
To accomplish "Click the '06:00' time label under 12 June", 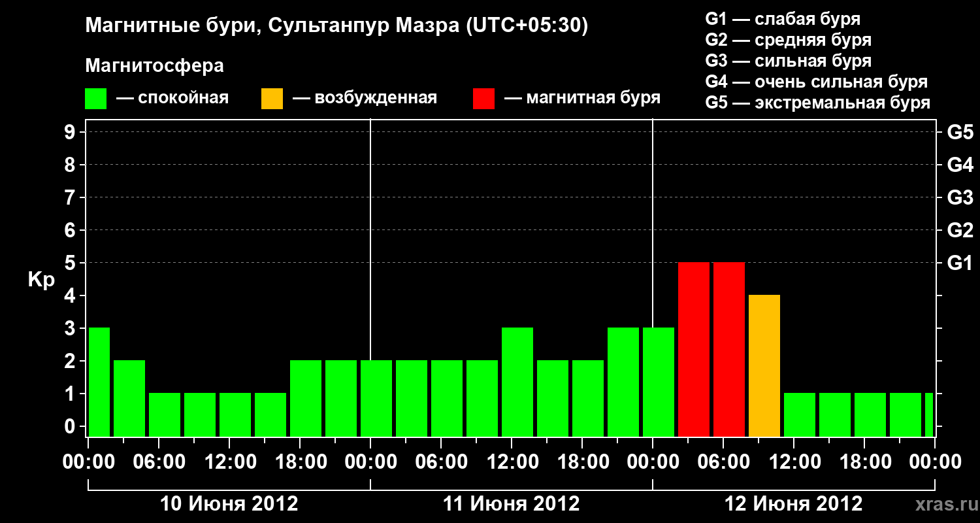I will 723,462.
